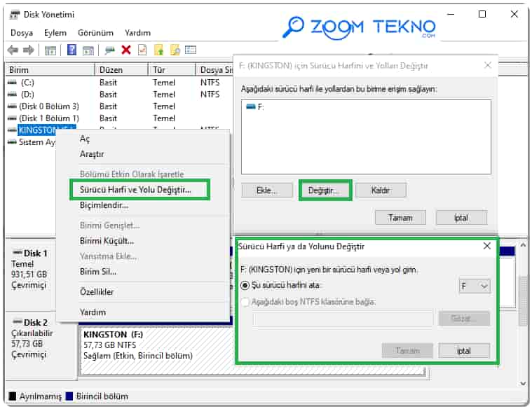Click the 'Düzen' column header

tap(121, 70)
